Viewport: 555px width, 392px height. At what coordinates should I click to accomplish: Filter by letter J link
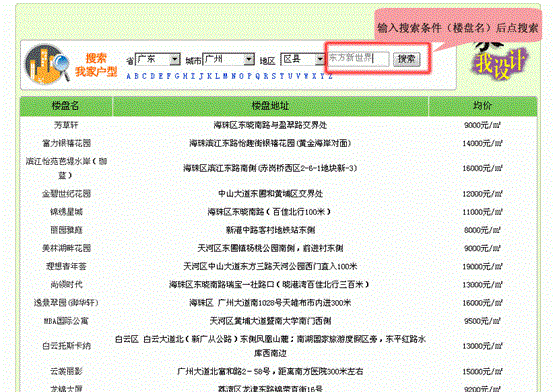coord(201,76)
